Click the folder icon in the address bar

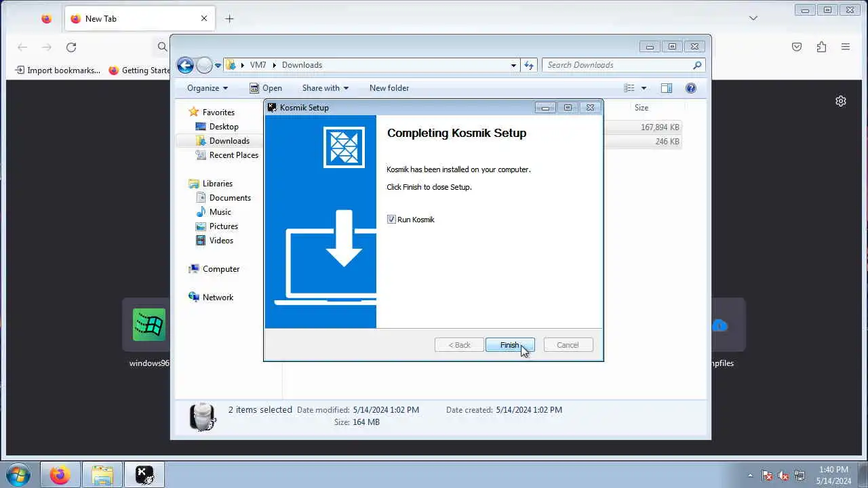231,65
